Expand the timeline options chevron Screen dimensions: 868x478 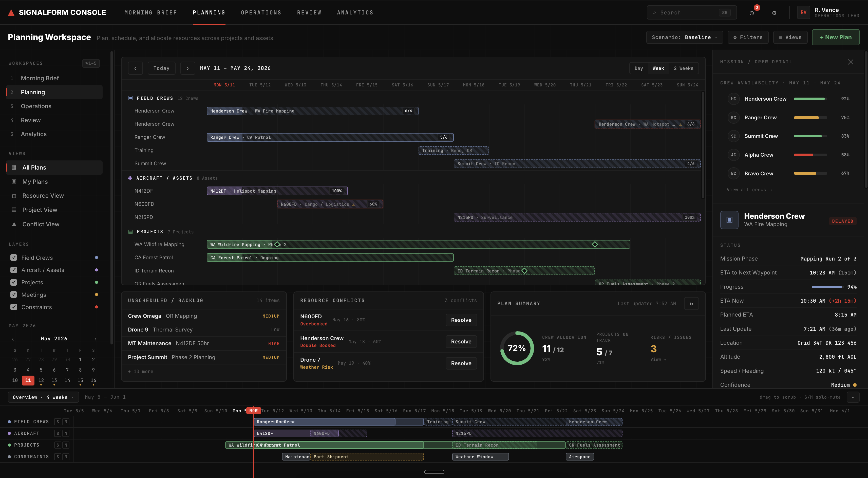point(853,397)
